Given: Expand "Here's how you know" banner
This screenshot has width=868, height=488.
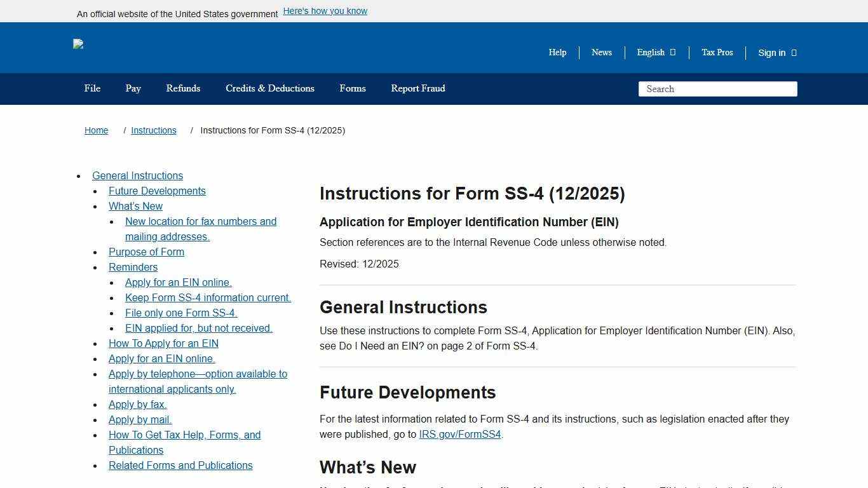Looking at the screenshot, I should [x=325, y=11].
